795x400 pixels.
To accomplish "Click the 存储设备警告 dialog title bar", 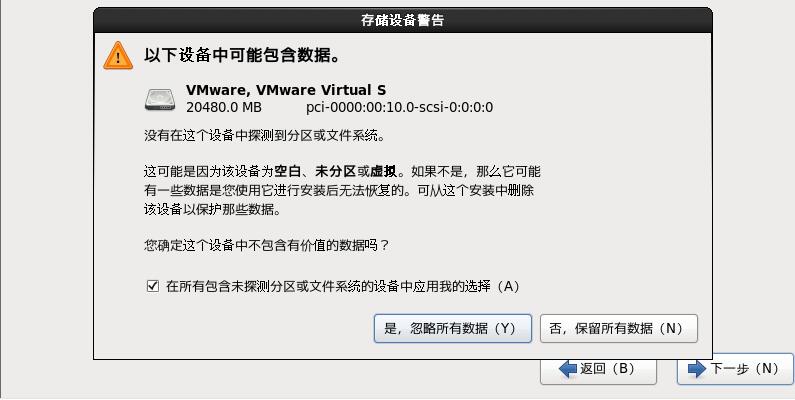I will [403, 20].
